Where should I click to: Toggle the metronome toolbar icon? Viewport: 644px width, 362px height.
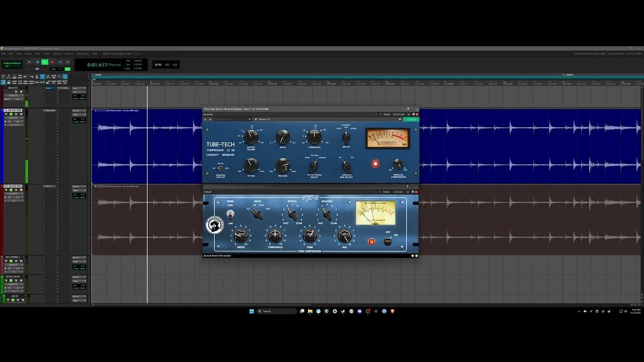[x=37, y=76]
